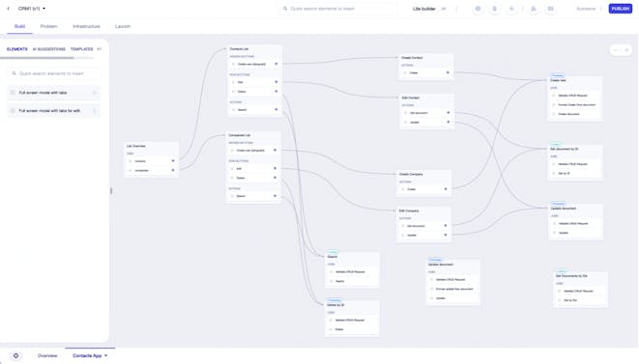Screen dimensions: 639x364
Task: Click connector dot of Contacts List Search row
Action: click(x=276, y=109)
